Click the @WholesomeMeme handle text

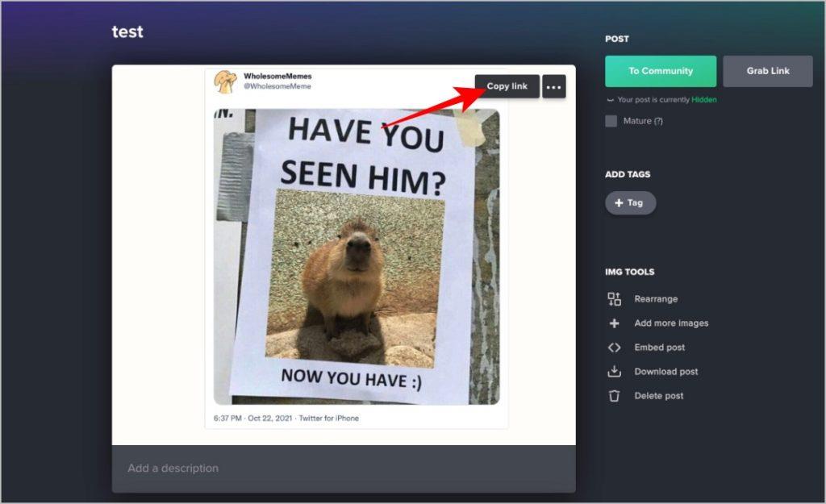(x=277, y=86)
